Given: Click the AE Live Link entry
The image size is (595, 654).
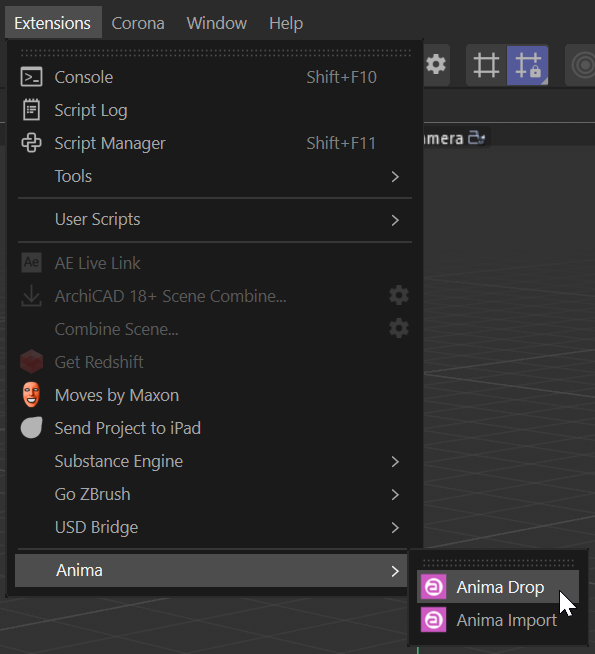Looking at the screenshot, I should [215, 263].
